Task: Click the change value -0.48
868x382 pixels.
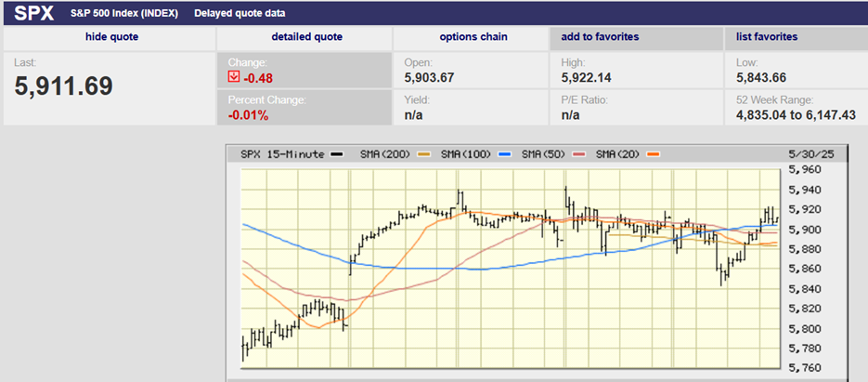Action: (257, 78)
